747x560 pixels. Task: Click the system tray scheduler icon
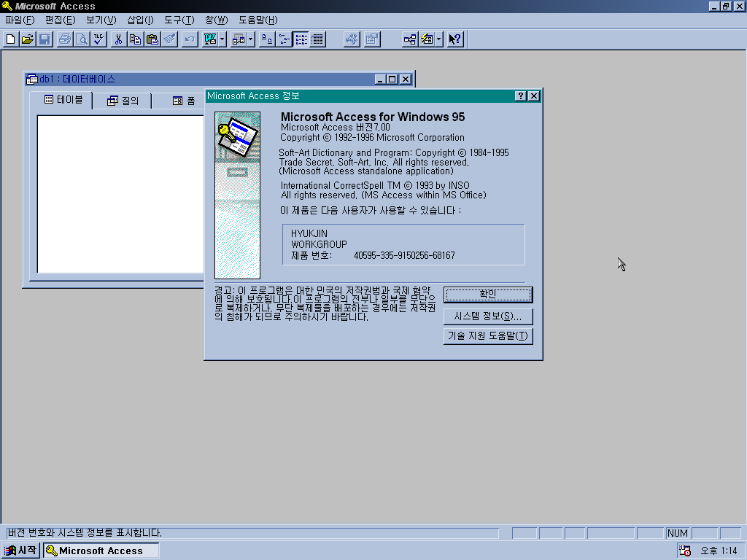pos(685,551)
